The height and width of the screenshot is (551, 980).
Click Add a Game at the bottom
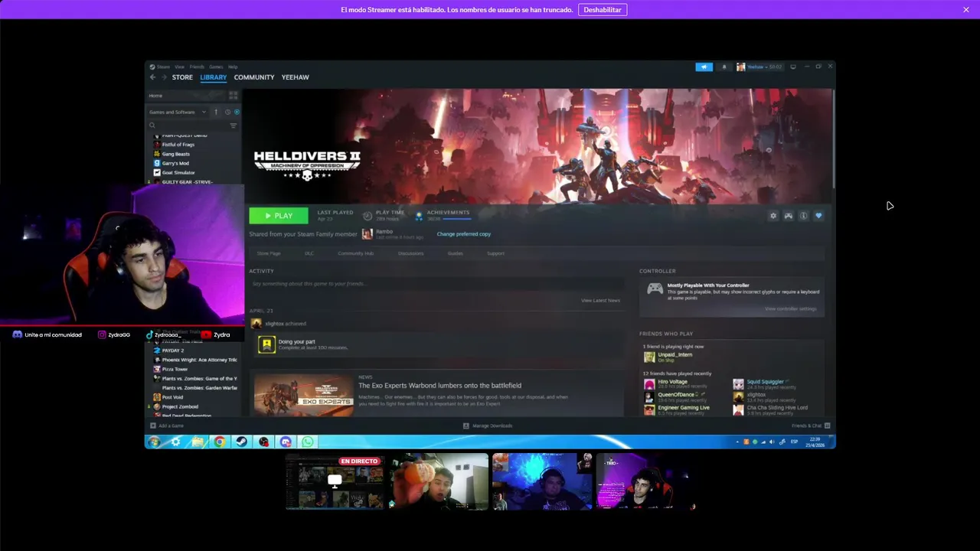click(167, 425)
